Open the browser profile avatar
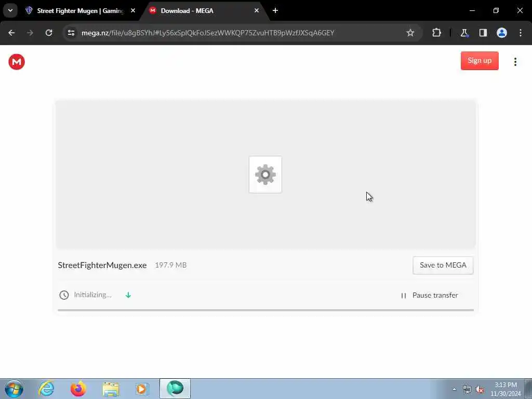The width and height of the screenshot is (532, 399). 502,33
